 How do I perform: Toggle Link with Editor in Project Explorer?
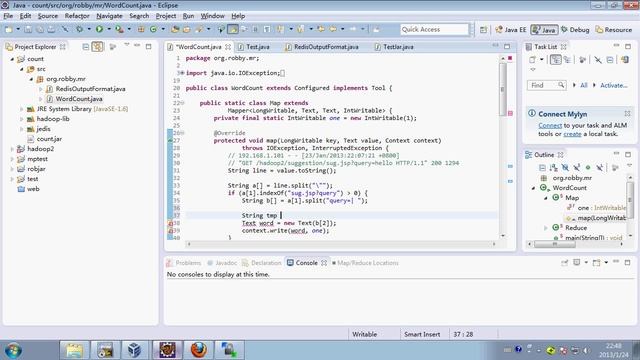pyautogui.click(x=97, y=47)
